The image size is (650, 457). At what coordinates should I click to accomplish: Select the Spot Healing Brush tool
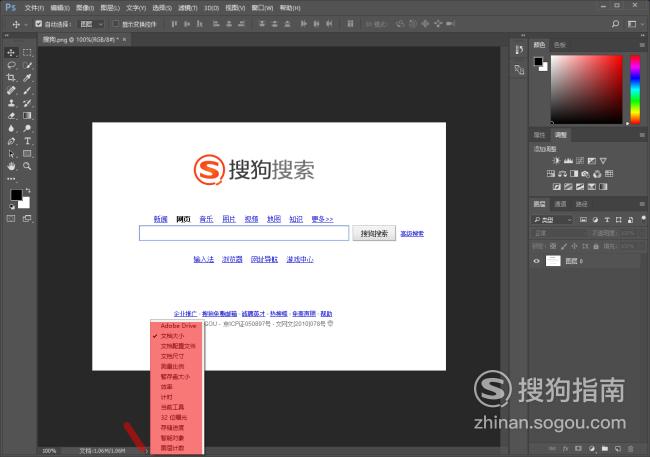click(x=11, y=90)
